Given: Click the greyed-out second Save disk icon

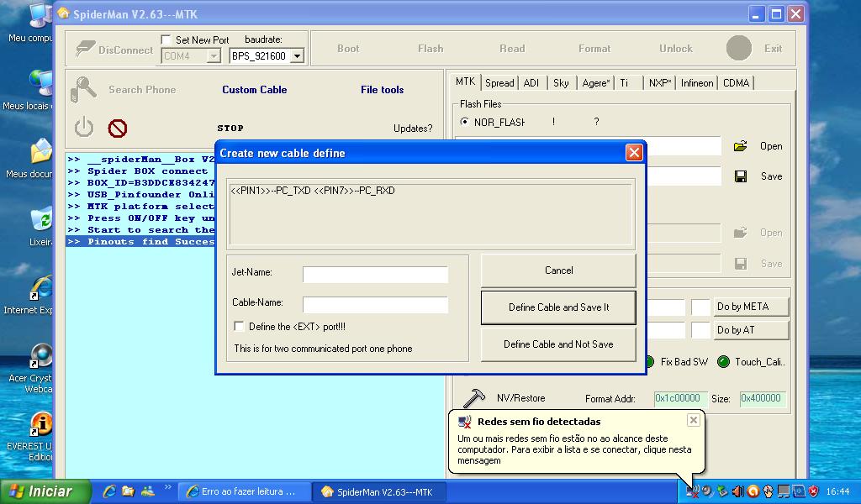Looking at the screenshot, I should (x=740, y=264).
